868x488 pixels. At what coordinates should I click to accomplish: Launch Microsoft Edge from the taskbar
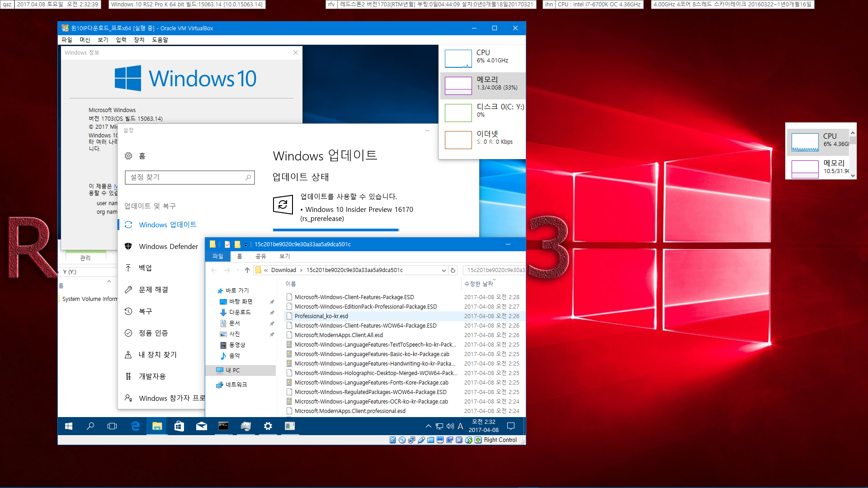coord(135,426)
